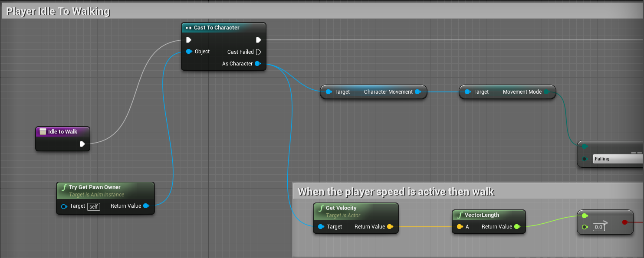Screen dimensions: 644x258
Task: Click the VectorLength Return Value pin
Action: [x=516, y=227]
